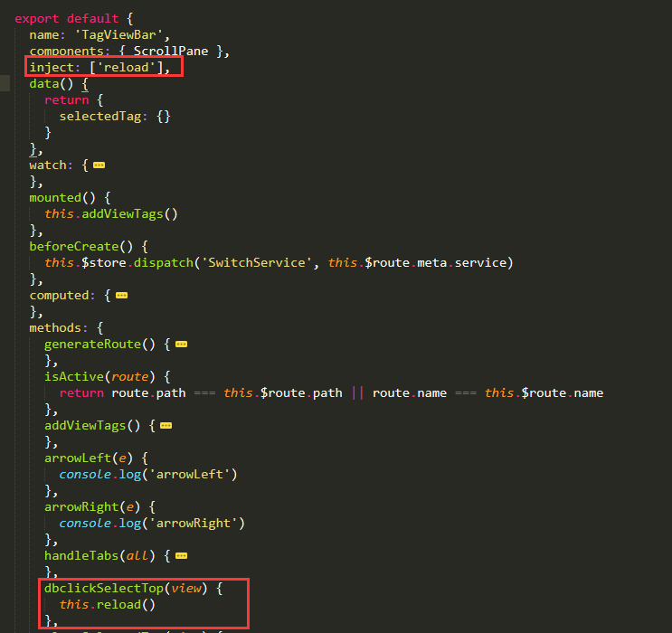This screenshot has height=633, width=672.
Task: Click the gutter marker beside data() line
Action: [5, 83]
